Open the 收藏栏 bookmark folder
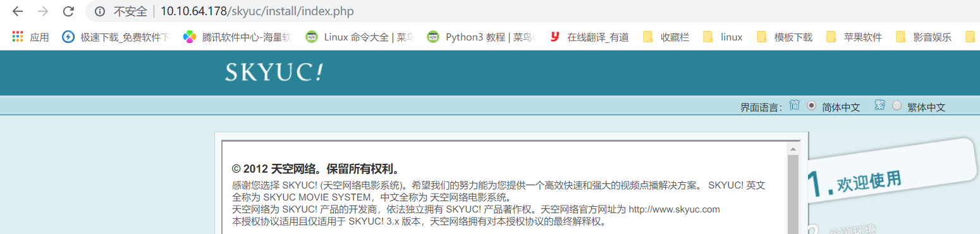 click(x=666, y=37)
